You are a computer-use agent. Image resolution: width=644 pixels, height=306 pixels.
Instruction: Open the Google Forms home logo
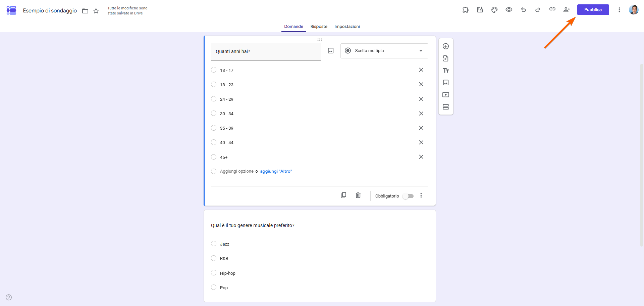pos(11,10)
